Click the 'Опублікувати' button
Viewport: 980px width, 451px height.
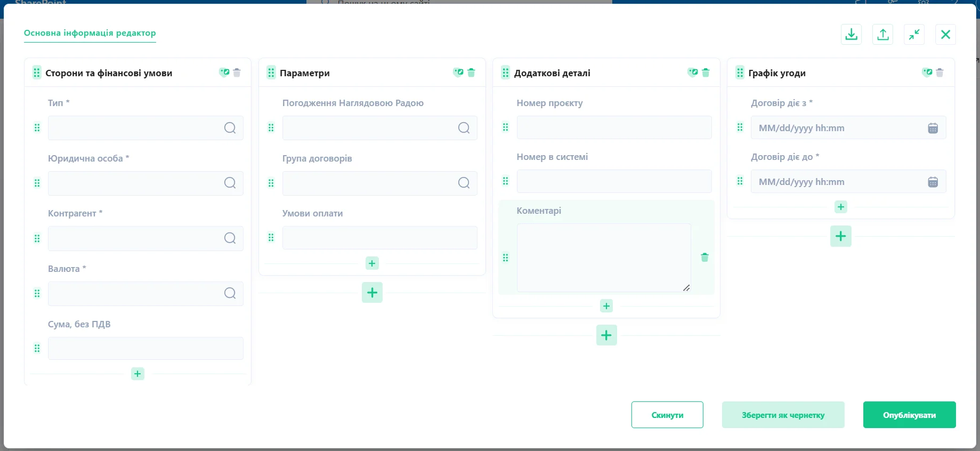[x=910, y=415]
